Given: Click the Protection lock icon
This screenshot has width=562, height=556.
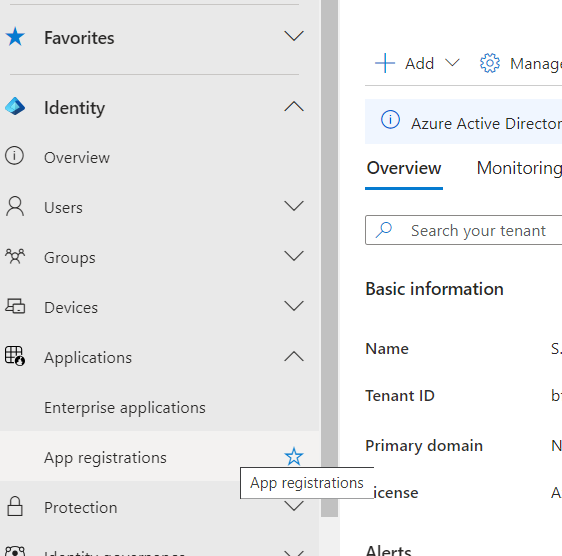Looking at the screenshot, I should click(x=15, y=507).
